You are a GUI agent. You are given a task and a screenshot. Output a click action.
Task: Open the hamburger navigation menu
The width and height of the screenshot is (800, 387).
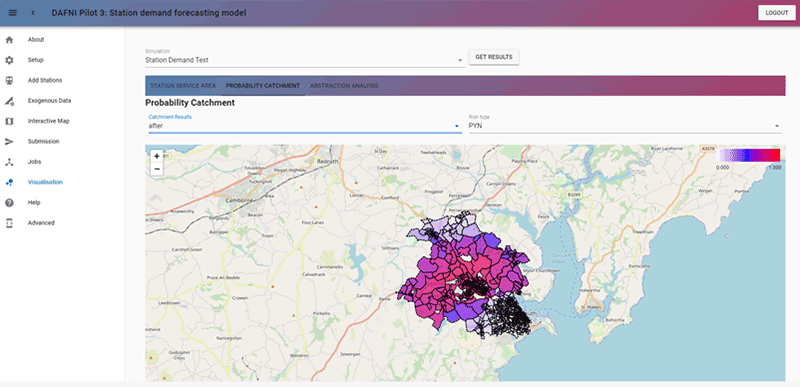(13, 13)
